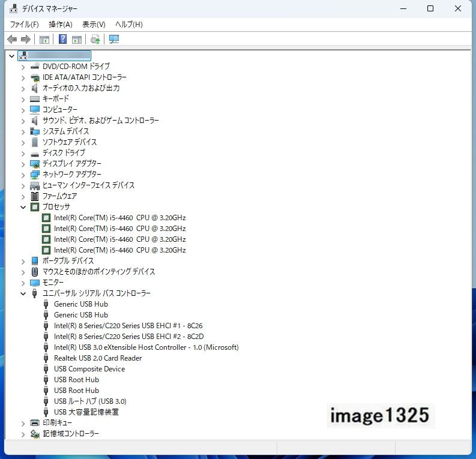Click the scan for hardware changes monitor icon
Image resolution: width=476 pixels, height=459 pixels.
point(114,39)
